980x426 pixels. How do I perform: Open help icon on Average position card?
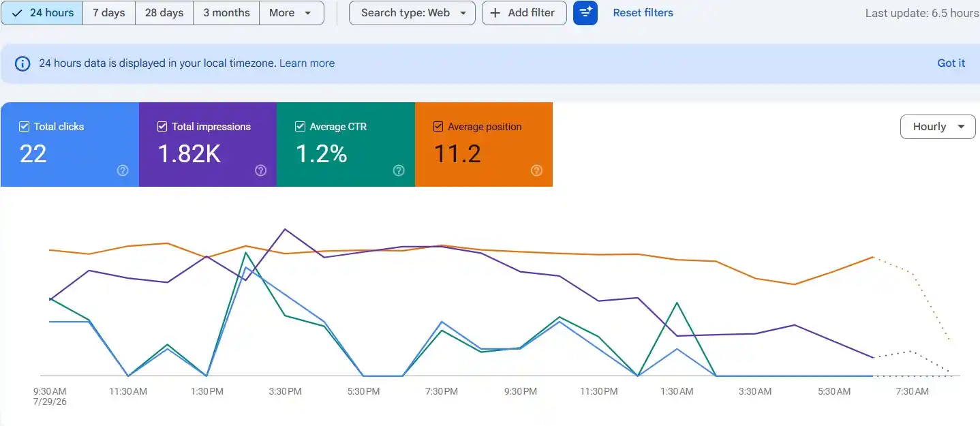(536, 170)
